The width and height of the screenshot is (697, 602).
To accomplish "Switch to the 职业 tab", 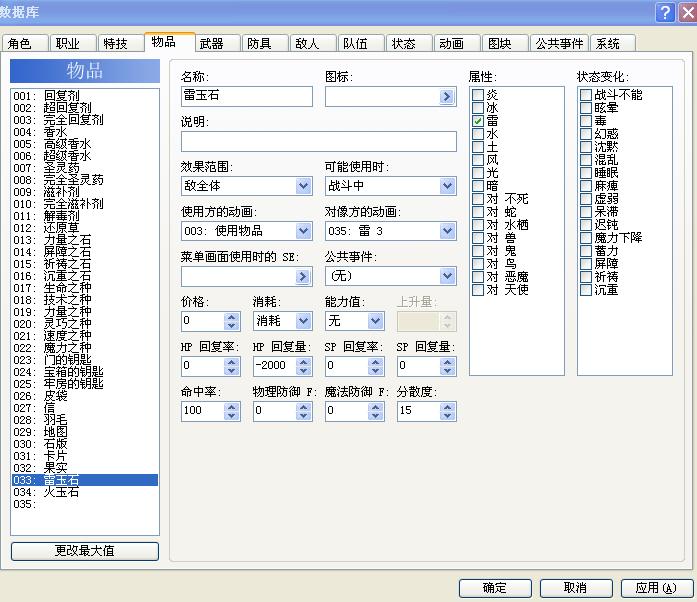I will click(73, 43).
